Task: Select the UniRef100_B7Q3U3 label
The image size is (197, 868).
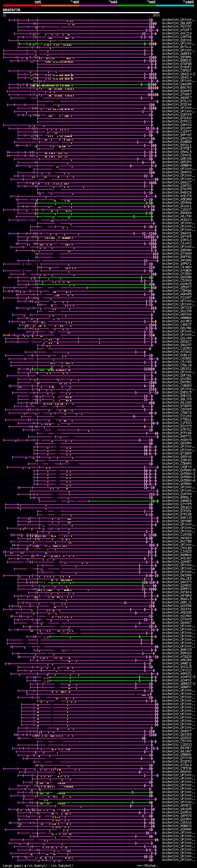Action: point(177,118)
